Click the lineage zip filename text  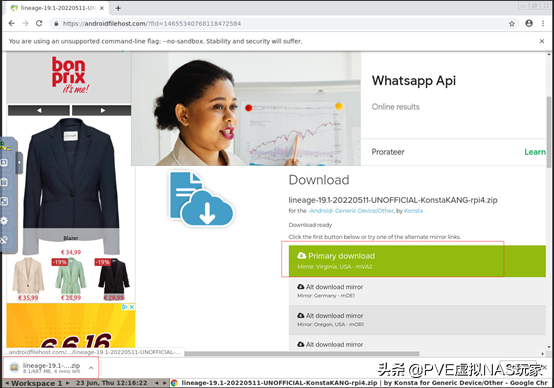click(393, 200)
